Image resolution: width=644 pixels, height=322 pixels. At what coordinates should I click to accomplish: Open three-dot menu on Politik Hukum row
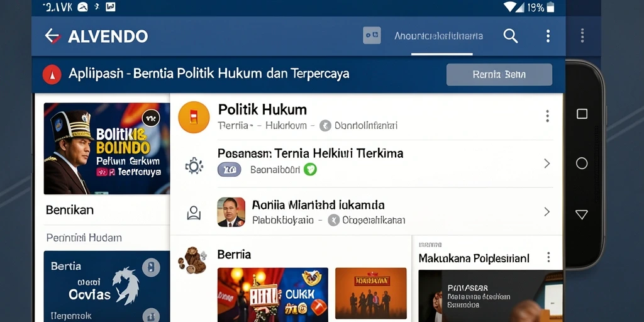point(548,116)
